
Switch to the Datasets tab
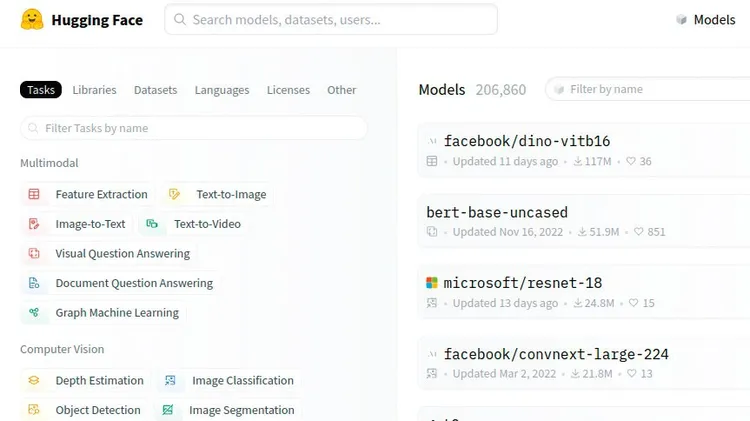155,90
